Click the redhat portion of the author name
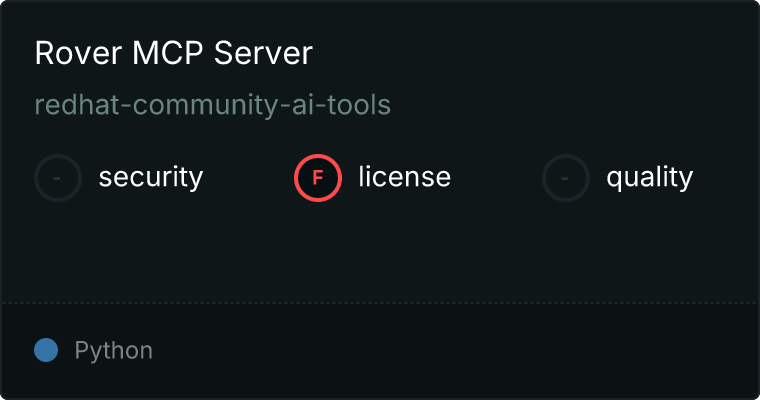This screenshot has width=760, height=400. 68,105
